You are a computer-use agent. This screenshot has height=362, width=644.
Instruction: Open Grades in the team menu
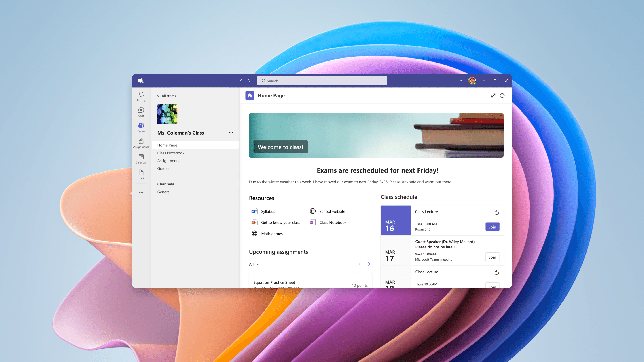(163, 168)
